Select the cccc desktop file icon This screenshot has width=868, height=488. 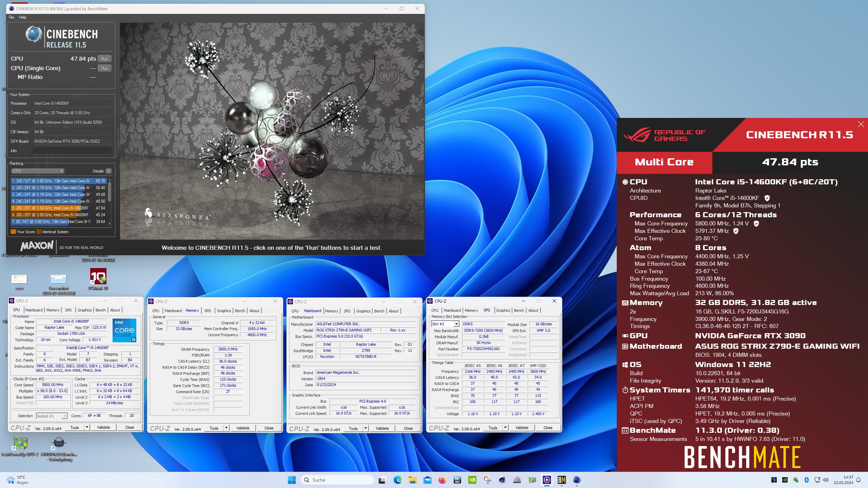click(19, 282)
